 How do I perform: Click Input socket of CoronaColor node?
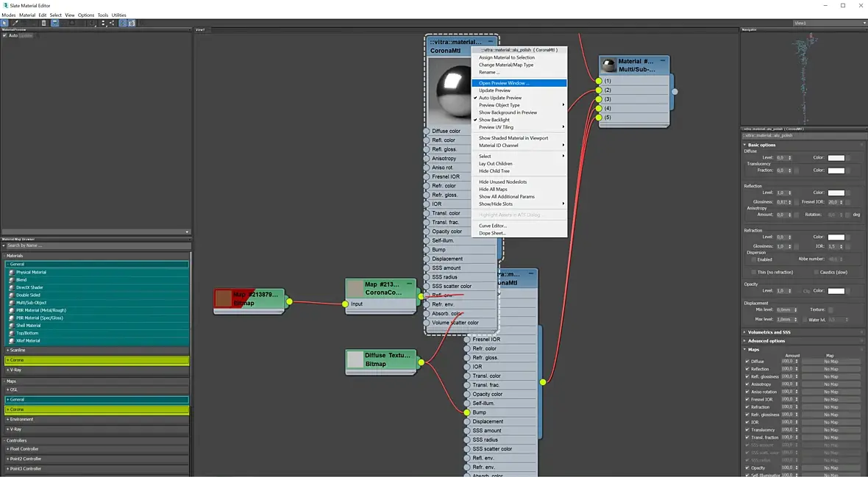coord(346,304)
